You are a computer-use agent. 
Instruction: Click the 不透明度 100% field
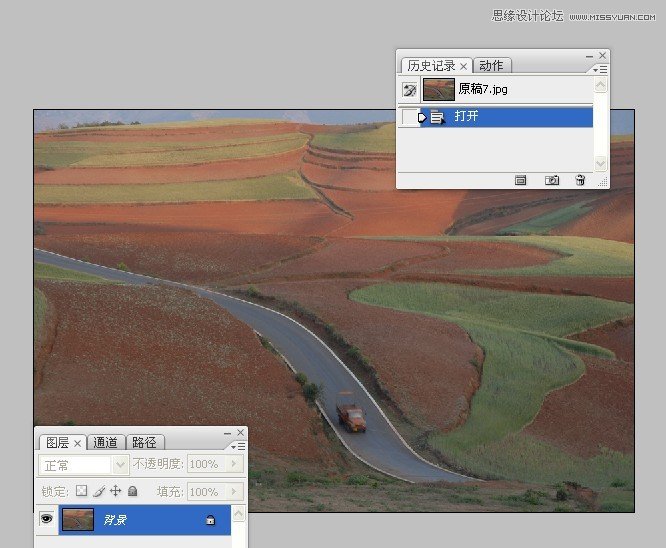[x=206, y=464]
